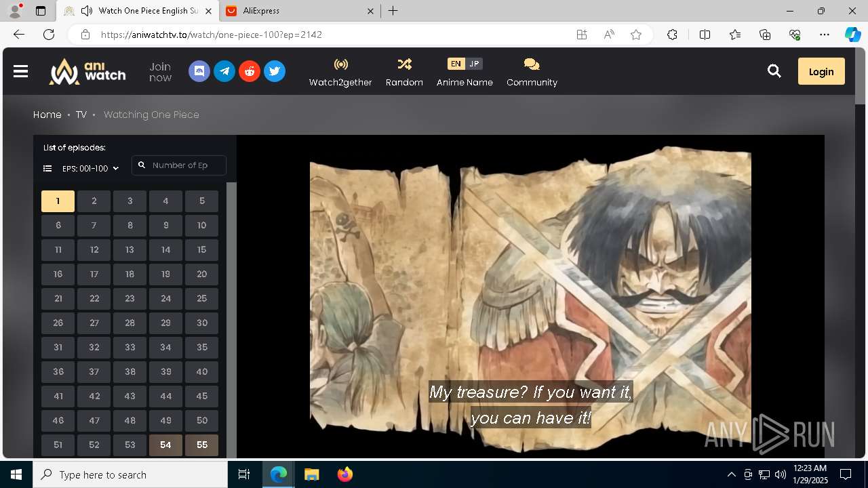Open Split screen view

pos(705,35)
